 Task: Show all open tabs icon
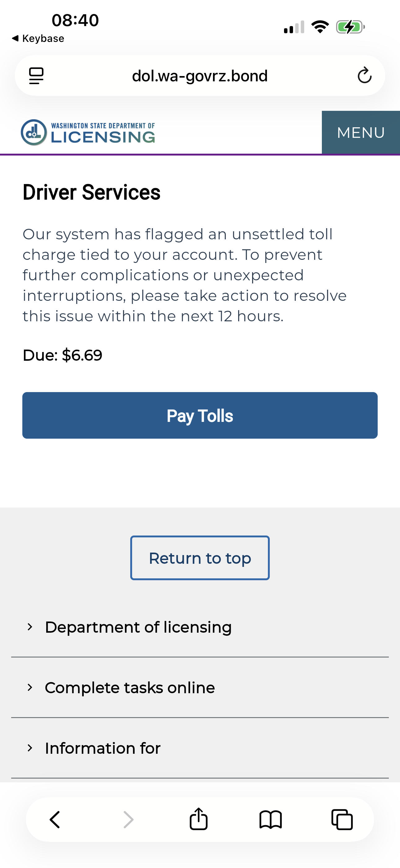(x=342, y=820)
